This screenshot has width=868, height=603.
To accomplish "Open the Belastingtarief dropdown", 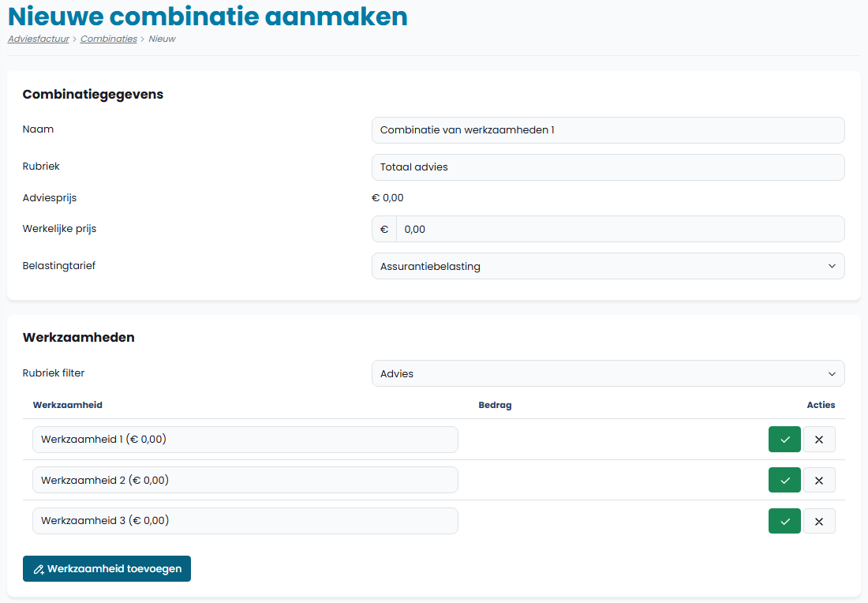I will [x=608, y=266].
